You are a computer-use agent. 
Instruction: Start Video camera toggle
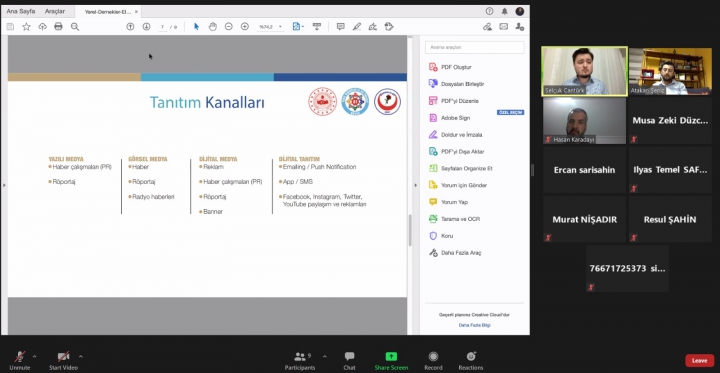[x=63, y=360]
